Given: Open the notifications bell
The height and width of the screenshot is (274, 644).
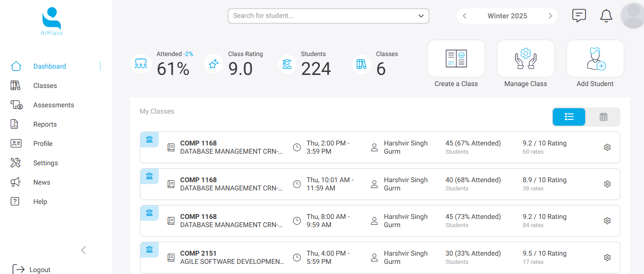Looking at the screenshot, I should (x=606, y=16).
